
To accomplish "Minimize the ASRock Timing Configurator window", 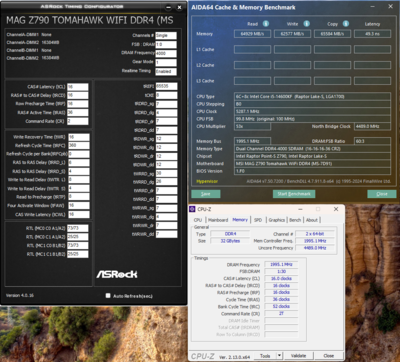I will (169, 7).
